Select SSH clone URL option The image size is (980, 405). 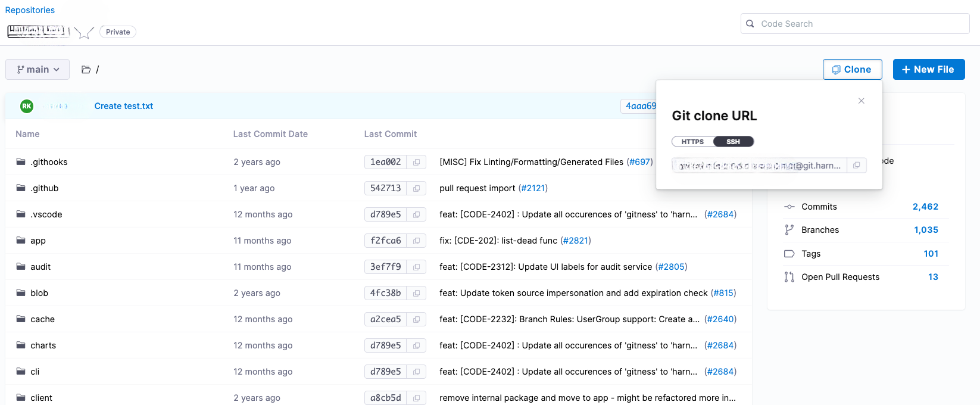[x=733, y=142]
